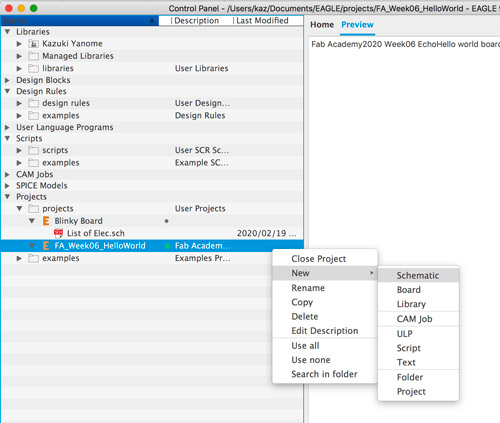Image resolution: width=500 pixels, height=423 pixels.
Task: Select Copy in the context menu
Action: (x=325, y=302)
